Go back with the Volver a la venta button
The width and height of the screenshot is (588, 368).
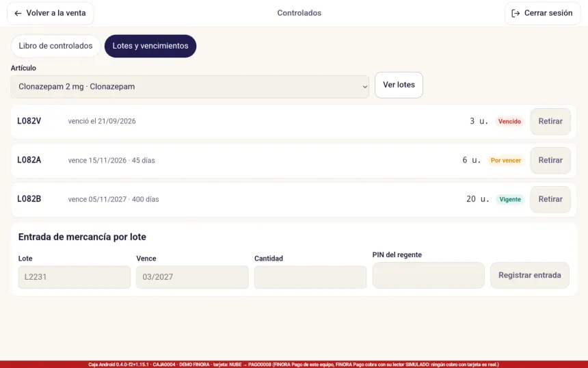click(50, 13)
